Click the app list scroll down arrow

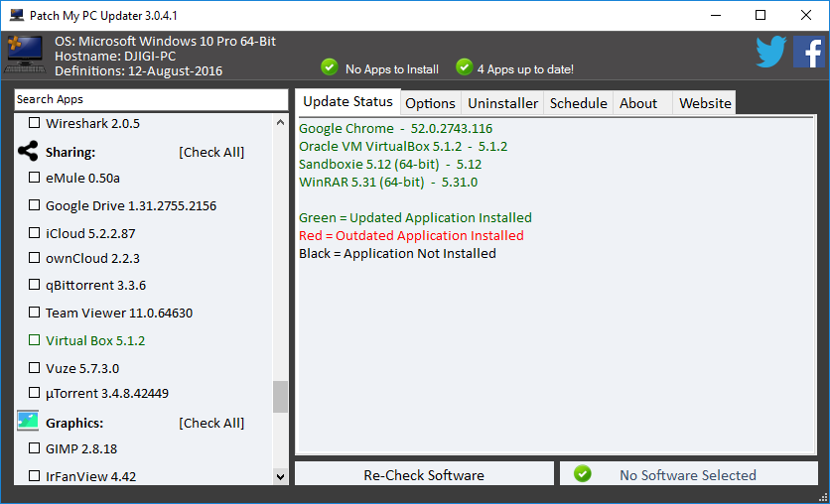click(x=281, y=476)
